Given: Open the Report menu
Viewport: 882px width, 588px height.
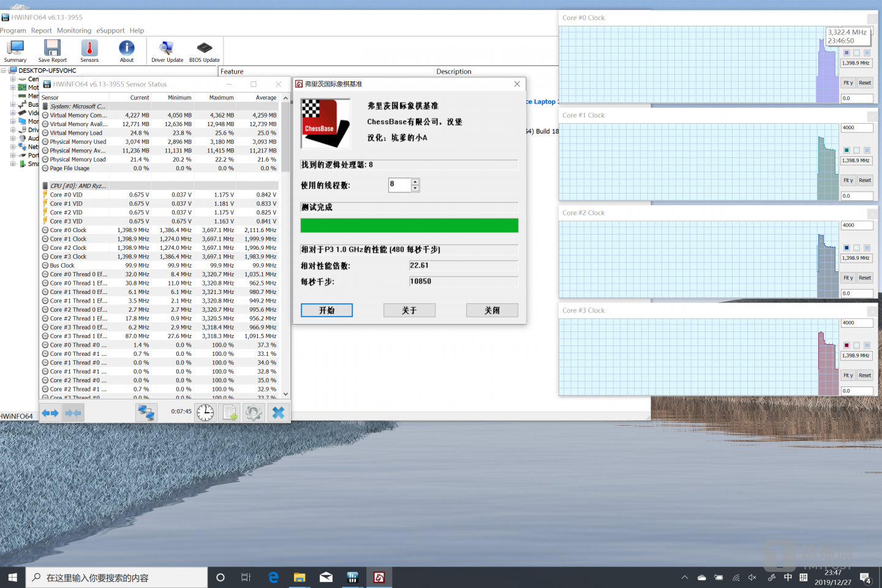Looking at the screenshot, I should pyautogui.click(x=41, y=31).
